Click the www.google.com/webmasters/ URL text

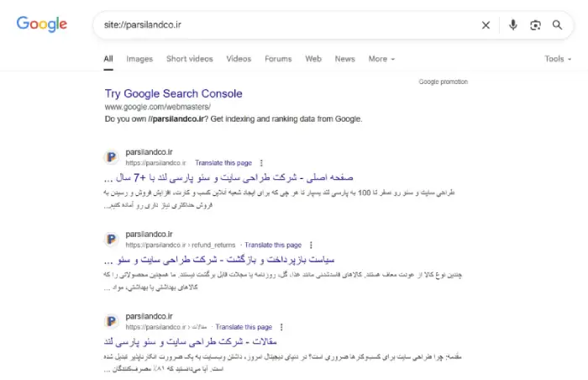point(158,107)
